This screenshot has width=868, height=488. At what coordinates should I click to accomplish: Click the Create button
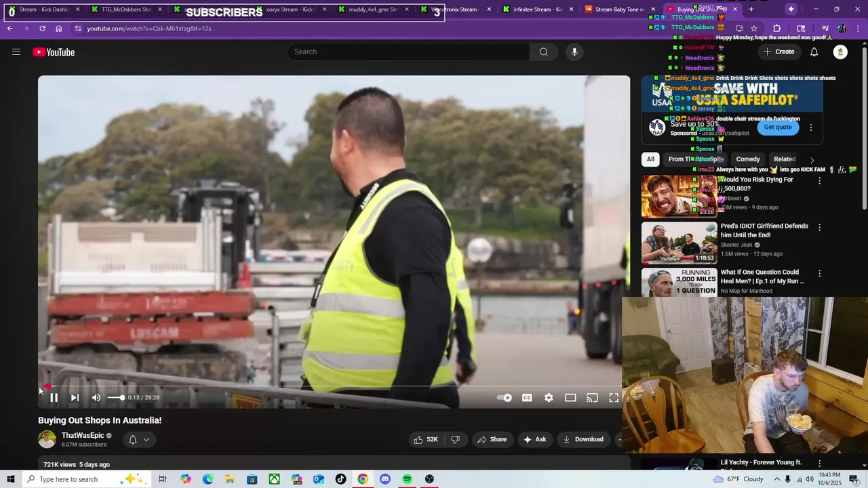[x=778, y=52]
